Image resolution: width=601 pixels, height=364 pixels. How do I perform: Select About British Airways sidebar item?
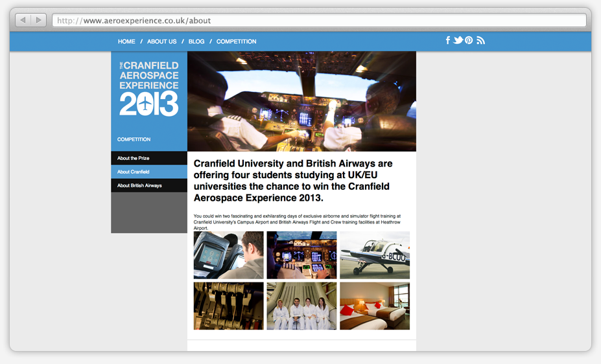tap(149, 185)
